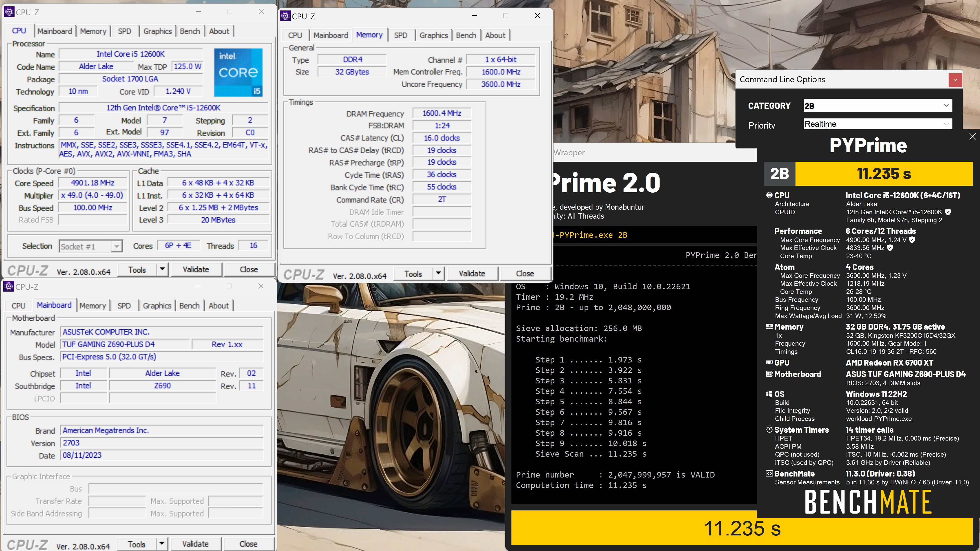Click the DRAM Frequency value 1600.4 MHz
The width and height of the screenshot is (980, 551).
click(442, 113)
